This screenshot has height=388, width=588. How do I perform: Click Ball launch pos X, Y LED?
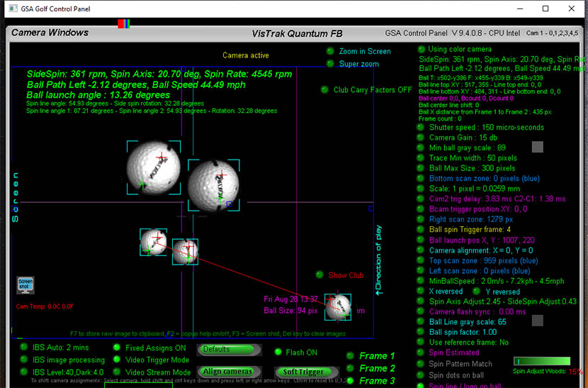click(421, 240)
